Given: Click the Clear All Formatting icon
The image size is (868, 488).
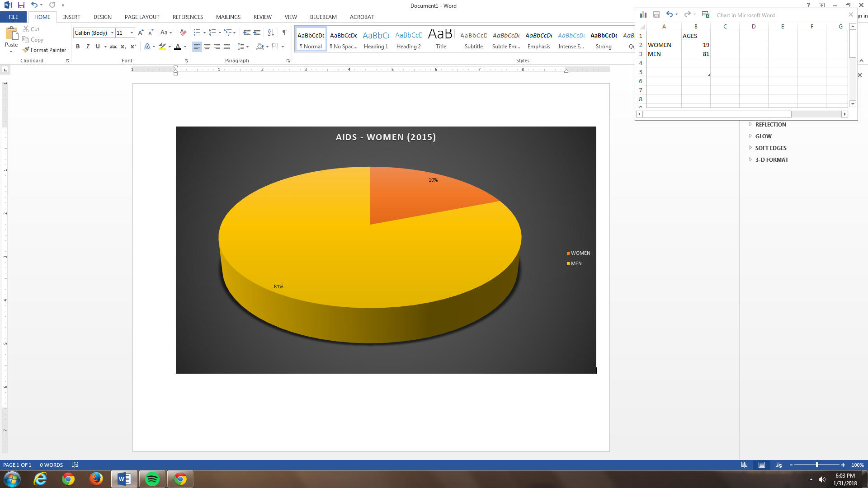Looking at the screenshot, I should pos(183,33).
